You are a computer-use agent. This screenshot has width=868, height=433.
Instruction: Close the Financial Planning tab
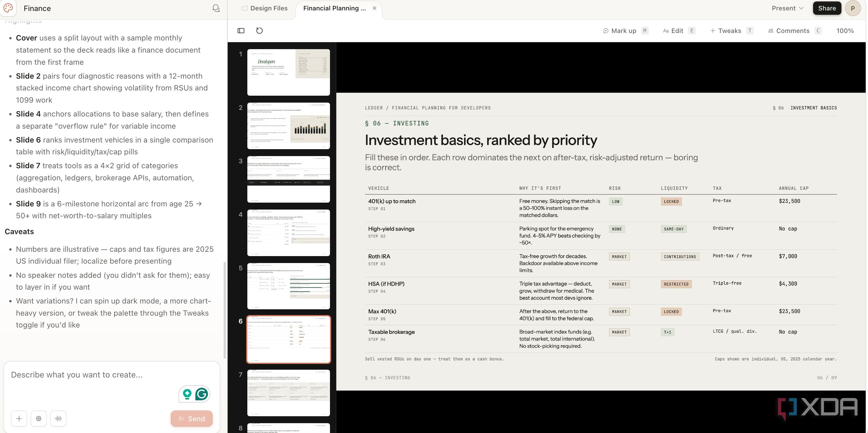(374, 8)
